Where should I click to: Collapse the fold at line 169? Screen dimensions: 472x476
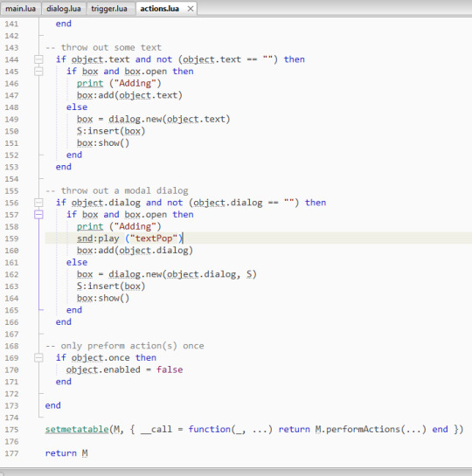[38, 357]
